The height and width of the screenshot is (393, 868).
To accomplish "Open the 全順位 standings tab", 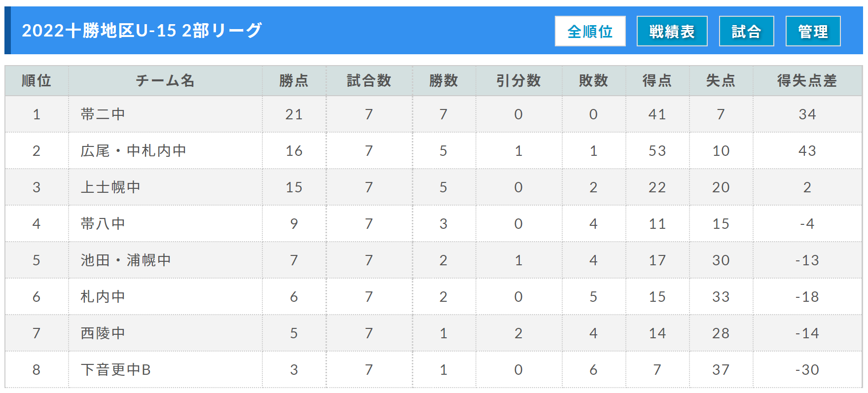I will pos(590,31).
